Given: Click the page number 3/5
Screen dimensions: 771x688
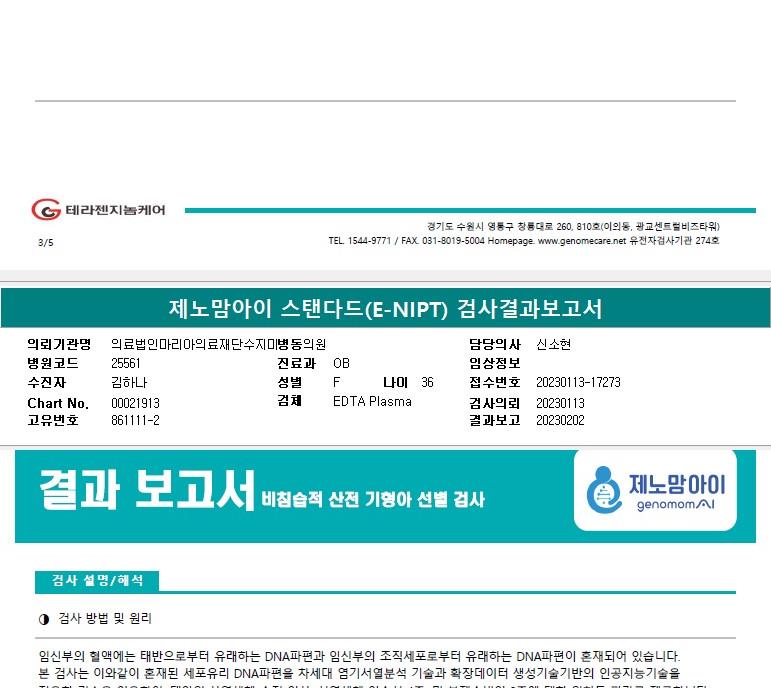Looking at the screenshot, I should pyautogui.click(x=46, y=242).
